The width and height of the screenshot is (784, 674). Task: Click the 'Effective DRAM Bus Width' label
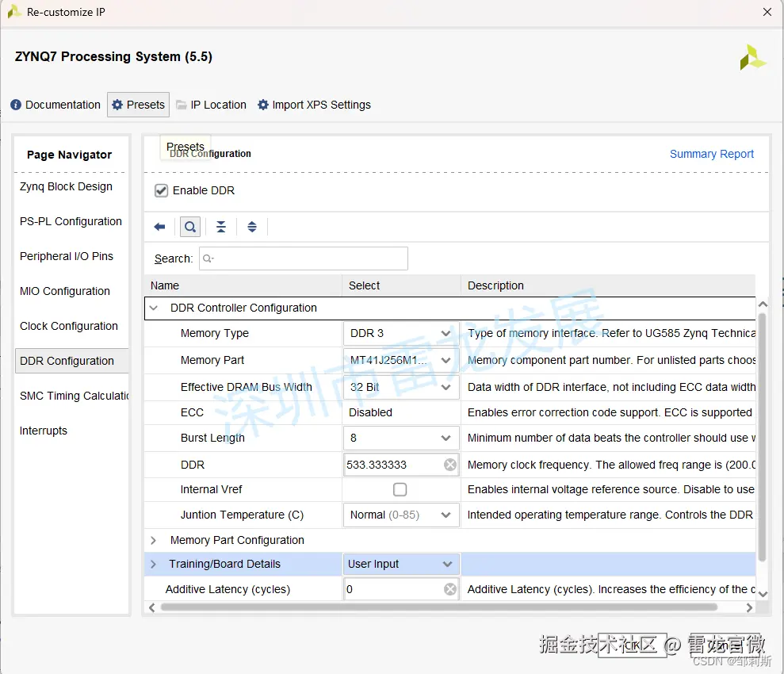[x=246, y=387]
